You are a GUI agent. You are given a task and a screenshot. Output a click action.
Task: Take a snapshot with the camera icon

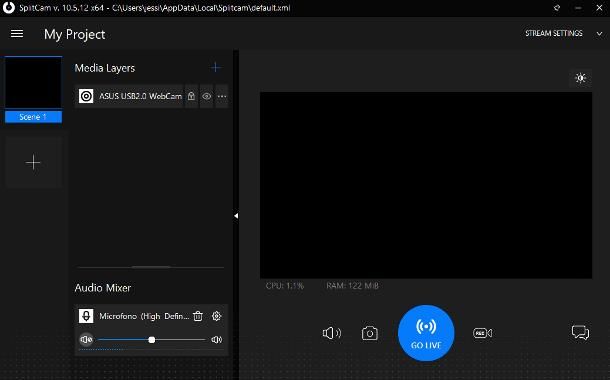370,333
